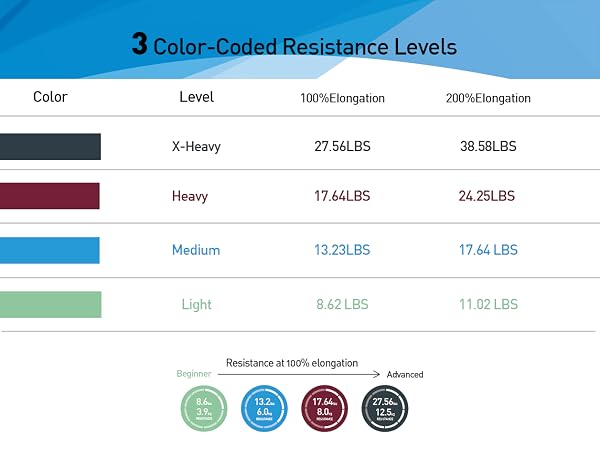The image size is (600, 450).
Task: Click the dark 27.56 lbs resistance circle
Action: pyautogui.click(x=385, y=408)
